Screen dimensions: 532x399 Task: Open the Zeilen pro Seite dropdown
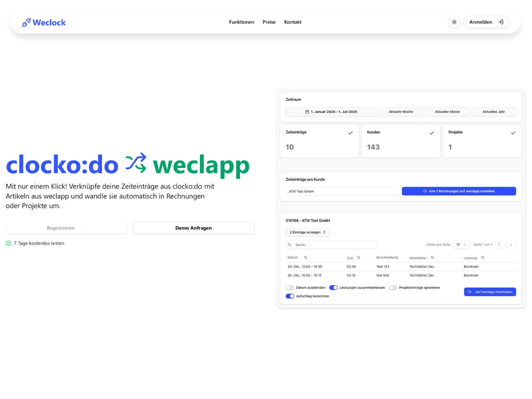coord(461,245)
